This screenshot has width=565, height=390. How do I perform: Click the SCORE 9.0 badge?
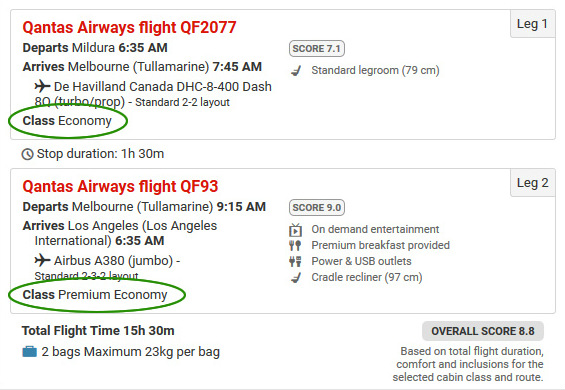(317, 208)
